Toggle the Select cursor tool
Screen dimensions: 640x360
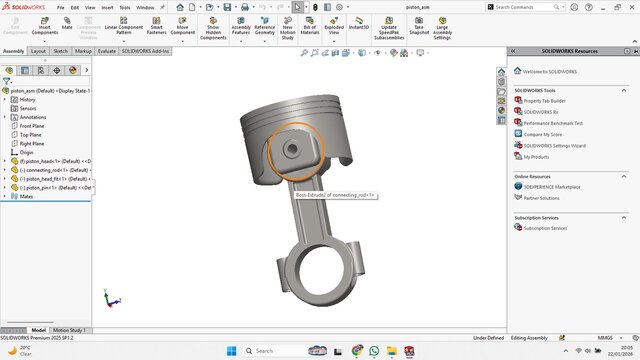click(x=298, y=7)
